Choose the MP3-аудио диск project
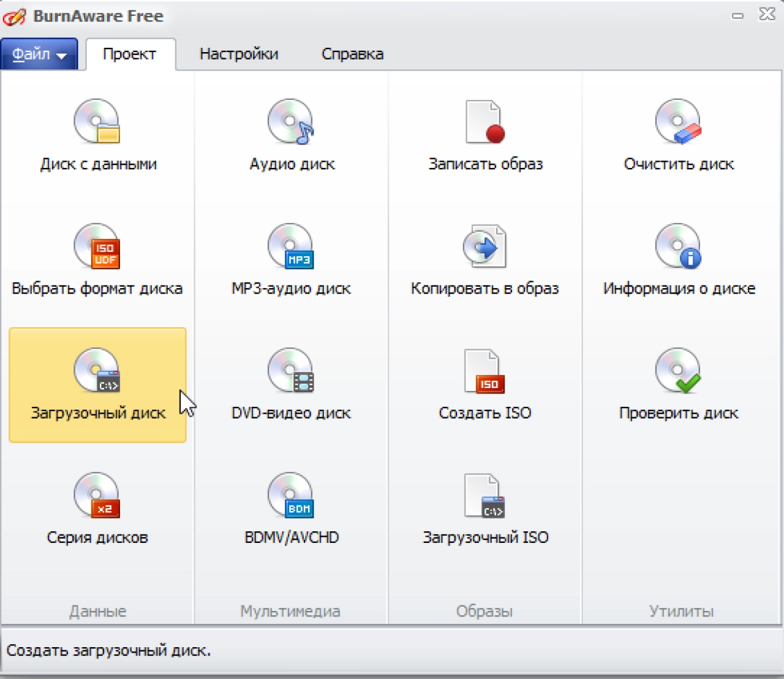This screenshot has width=784, height=679. click(x=291, y=260)
